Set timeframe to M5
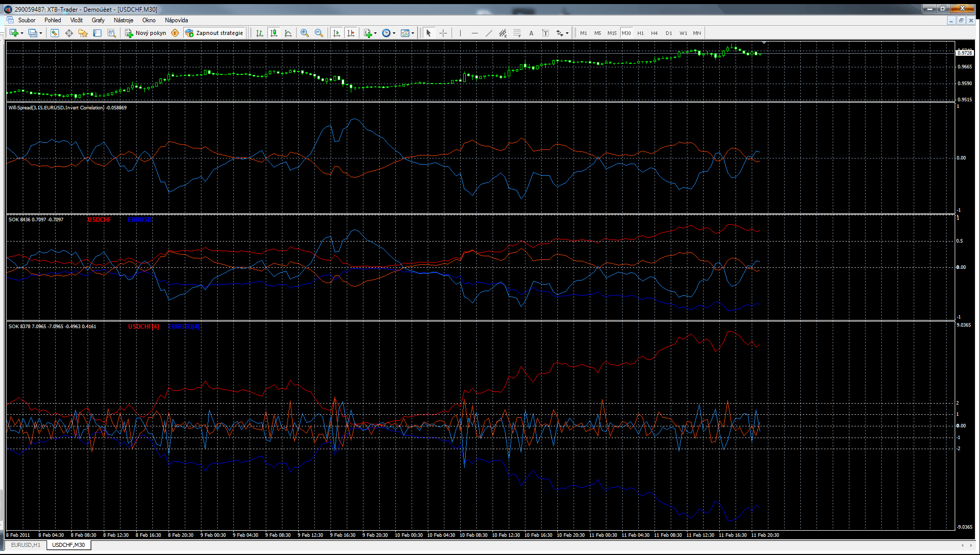 pyautogui.click(x=598, y=33)
